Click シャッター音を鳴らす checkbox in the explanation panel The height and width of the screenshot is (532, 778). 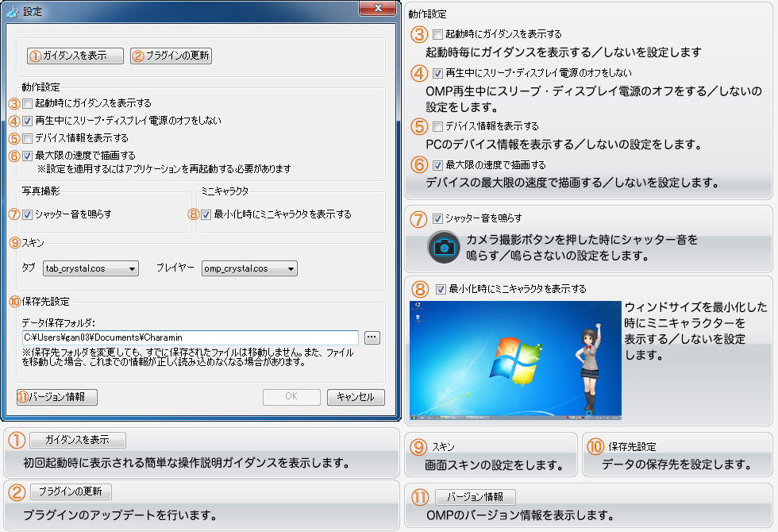click(437, 218)
